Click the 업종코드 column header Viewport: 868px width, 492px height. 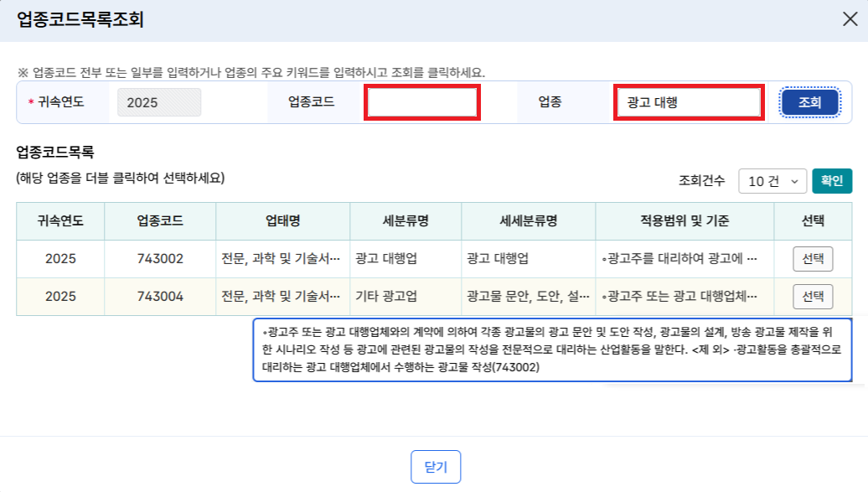(160, 221)
